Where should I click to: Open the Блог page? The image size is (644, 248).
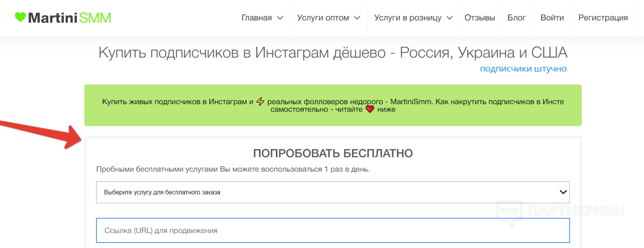tap(517, 18)
